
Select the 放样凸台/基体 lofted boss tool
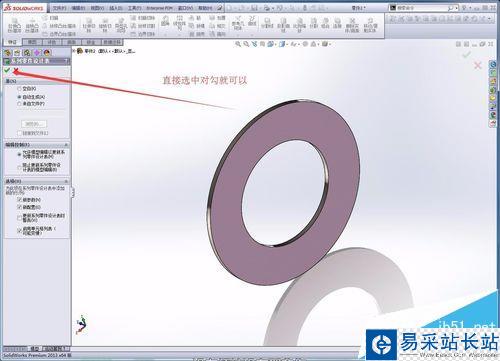59,26
